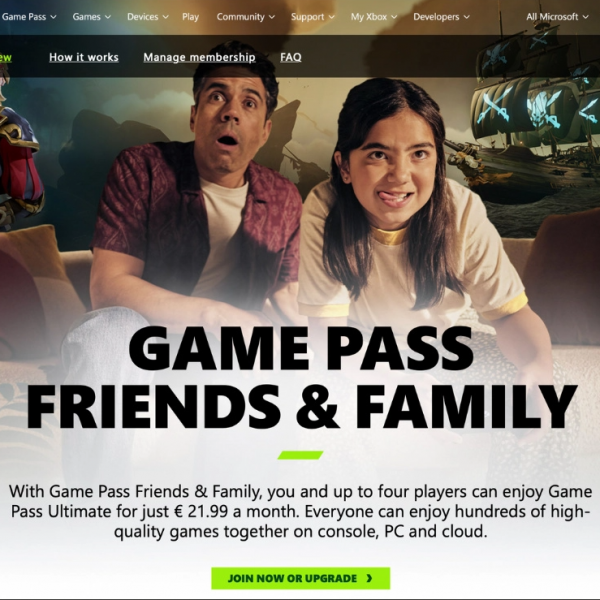Open the Games dropdown menu
Screen dimensions: 600x600
click(x=91, y=17)
